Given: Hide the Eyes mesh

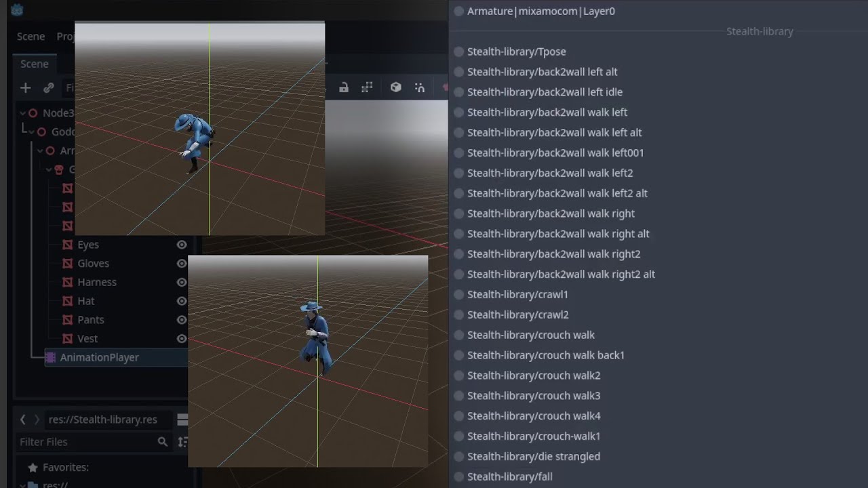Looking at the screenshot, I should pos(182,245).
